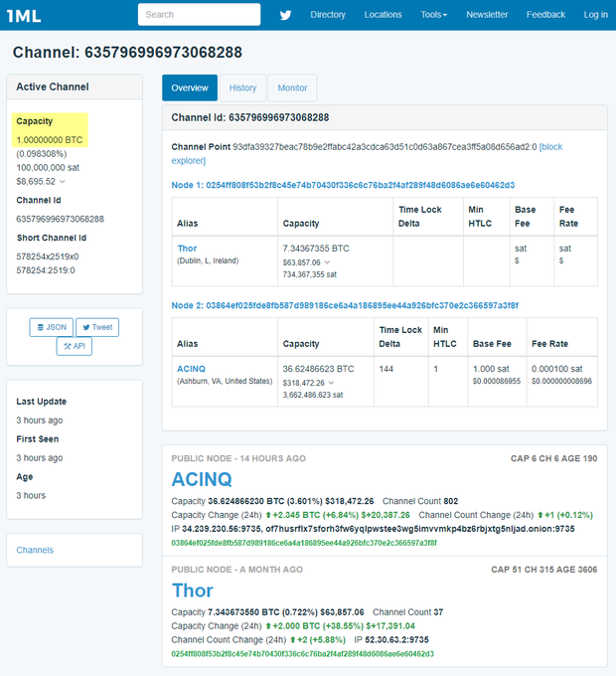Screen dimensions: 616x676
Task: Open the Twitter bird icon in navbar
Action: tap(285, 15)
